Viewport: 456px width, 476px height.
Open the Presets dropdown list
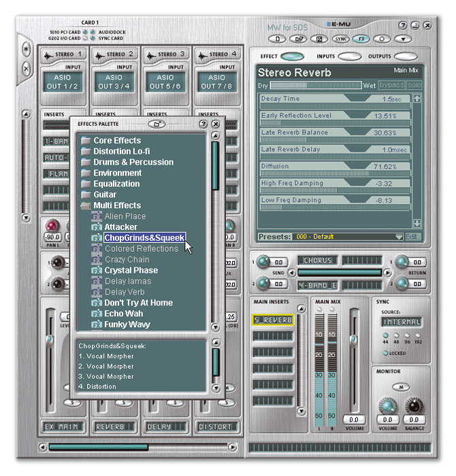tap(398, 237)
